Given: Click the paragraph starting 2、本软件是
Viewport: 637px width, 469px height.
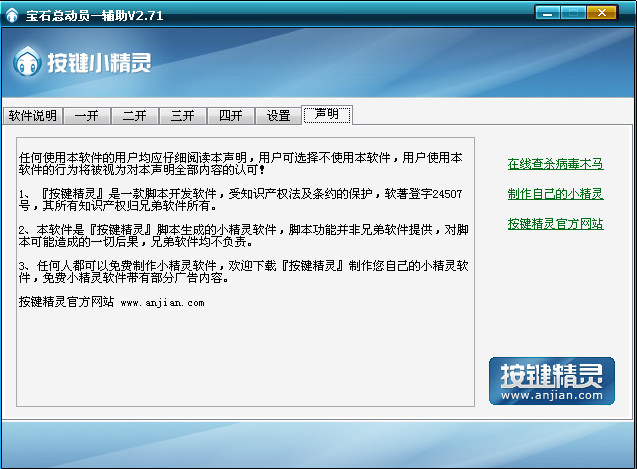Looking at the screenshot, I should (243, 236).
